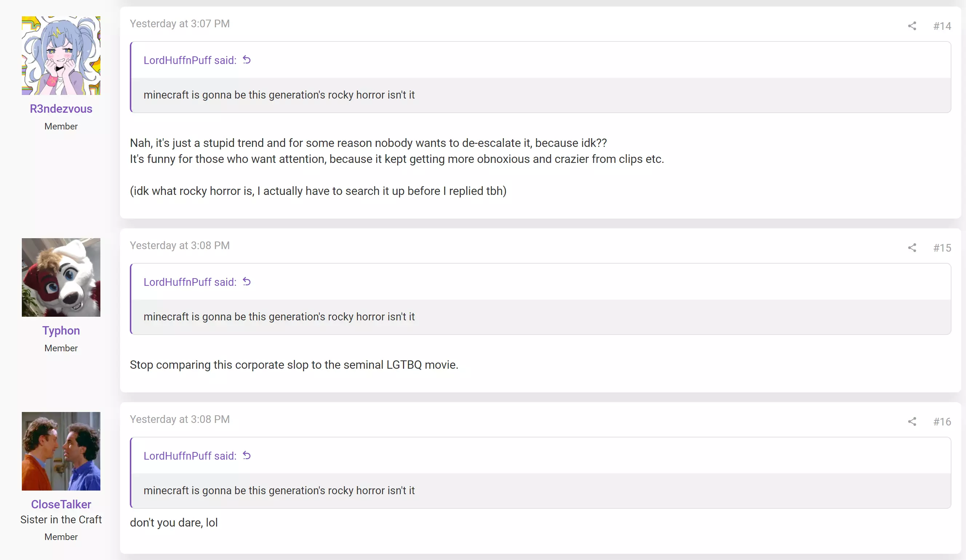This screenshot has height=560, width=966.
Task: Click the share icon on post #16
Action: [912, 421]
